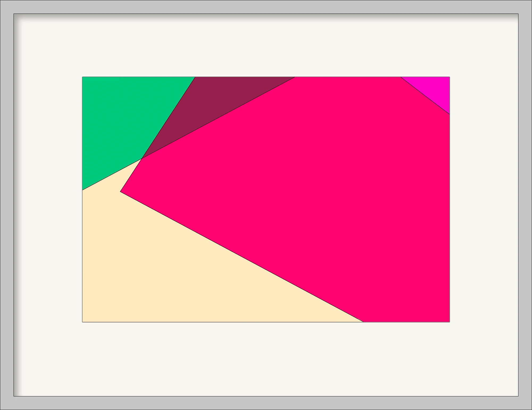
Task: Click the gray frame's left border
Action: [x=7, y=205]
